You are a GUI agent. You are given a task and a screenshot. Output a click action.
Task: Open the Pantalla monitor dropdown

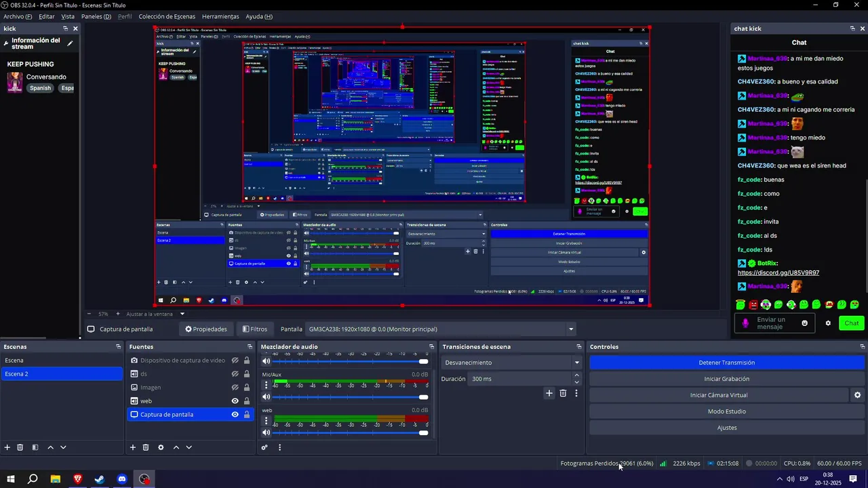click(441, 329)
